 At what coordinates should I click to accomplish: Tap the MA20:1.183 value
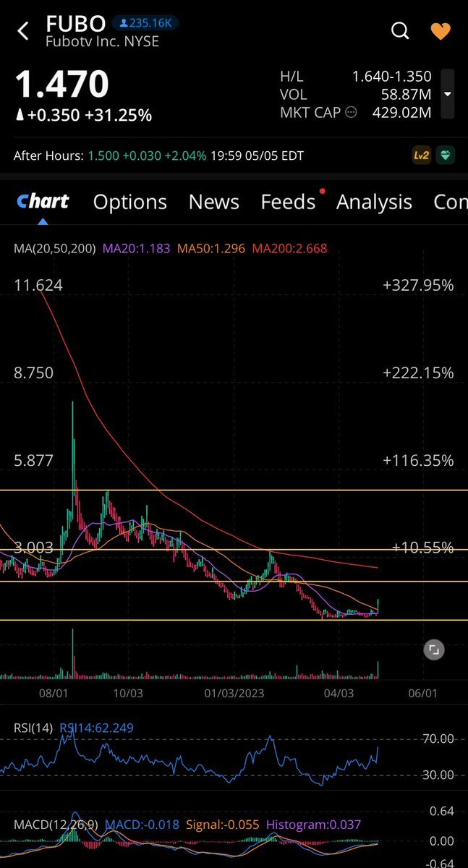click(x=137, y=248)
